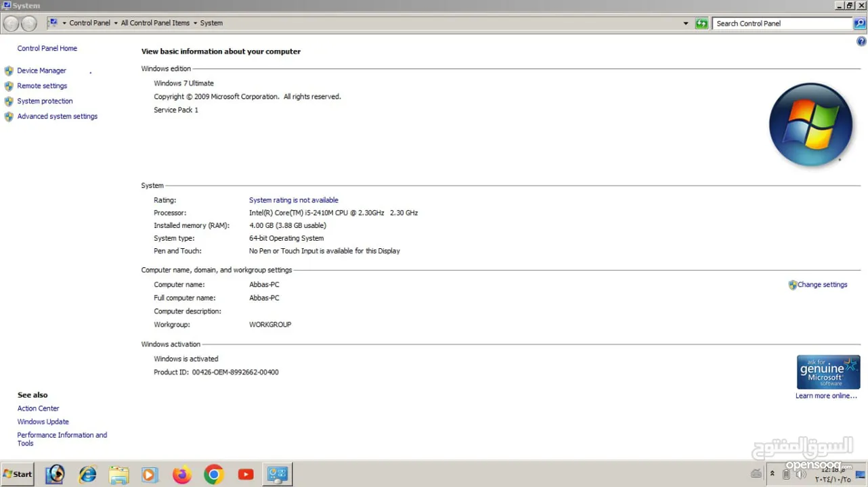Open Windows Media Player from taskbar
The width and height of the screenshot is (868, 487).
150,475
